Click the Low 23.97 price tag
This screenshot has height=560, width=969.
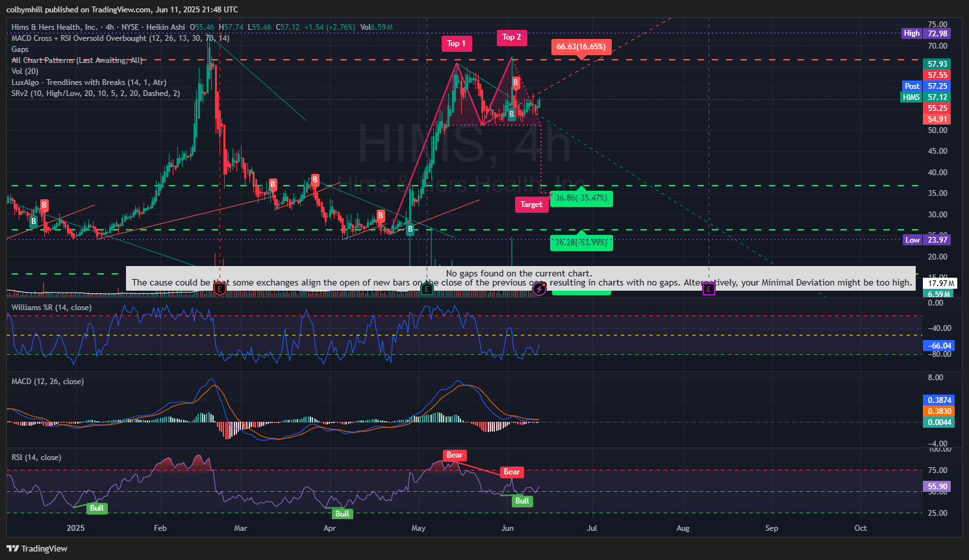[x=927, y=239]
